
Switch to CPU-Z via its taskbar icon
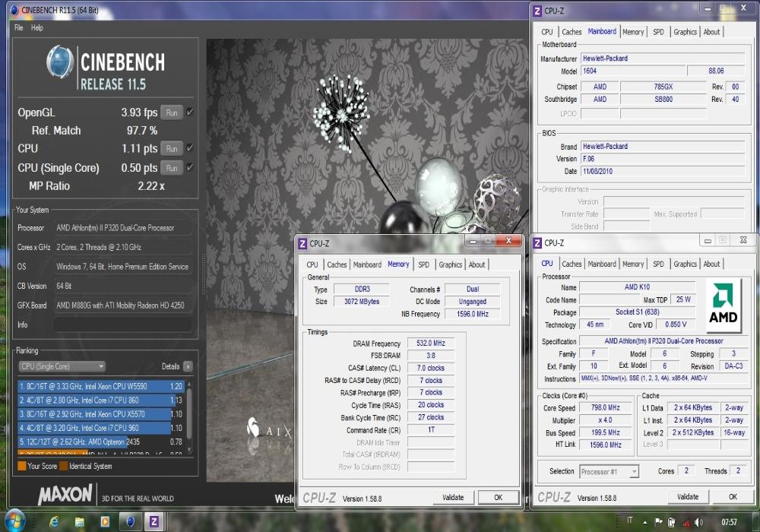pyautogui.click(x=154, y=521)
